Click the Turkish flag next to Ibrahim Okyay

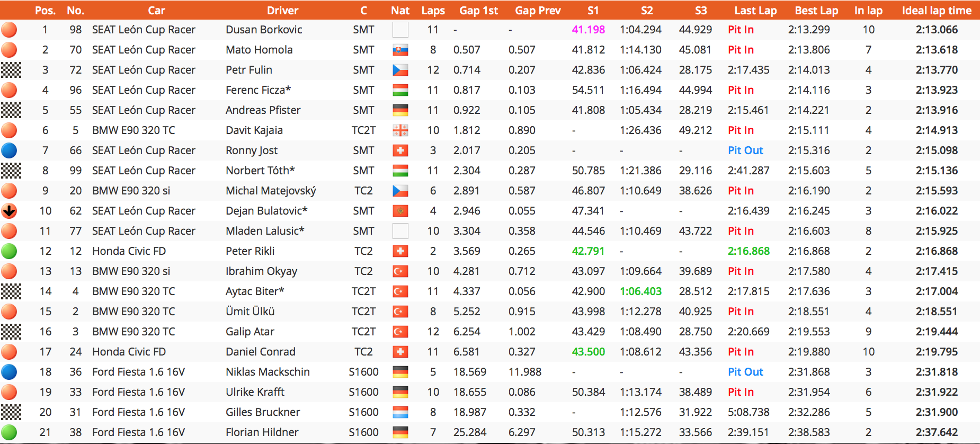(x=400, y=271)
